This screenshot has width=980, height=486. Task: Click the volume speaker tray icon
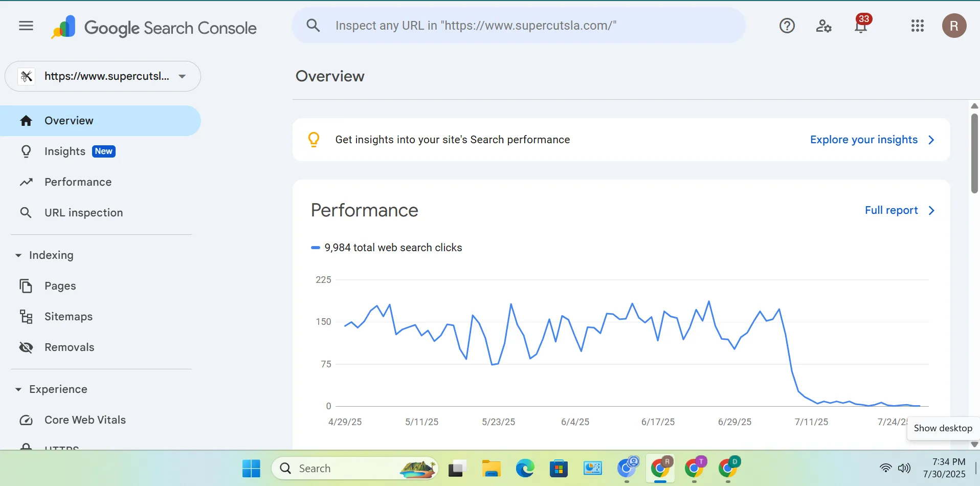[x=904, y=468]
